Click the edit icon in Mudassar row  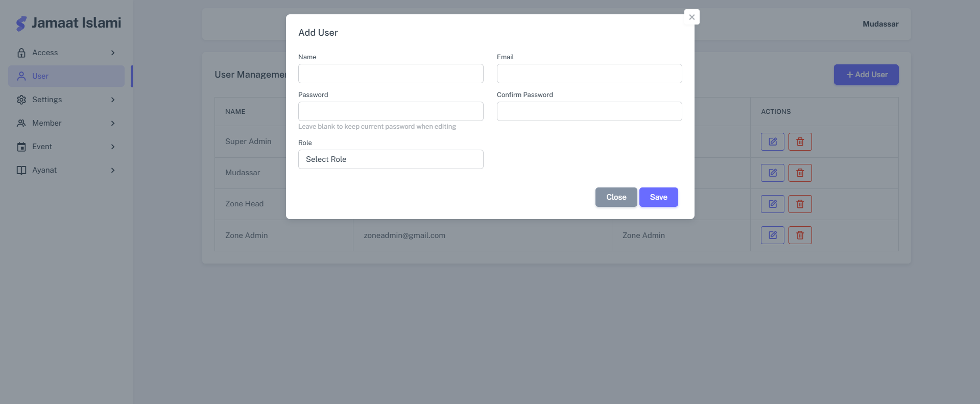[772, 173]
